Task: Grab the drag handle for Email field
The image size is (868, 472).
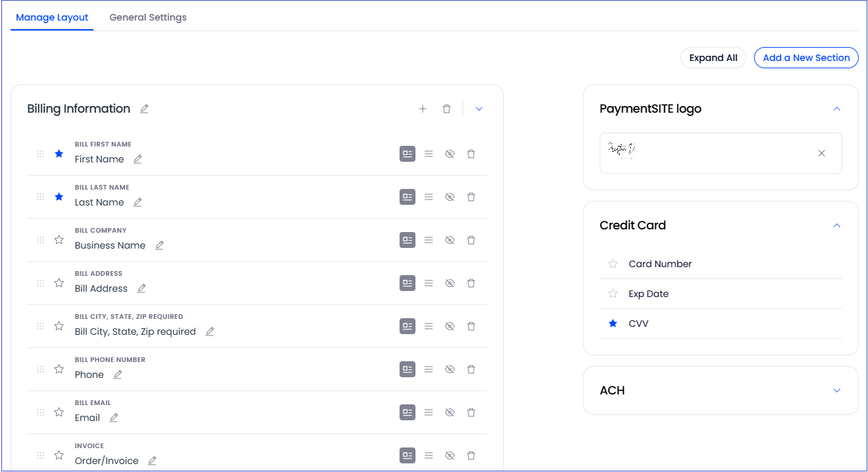Action: [x=40, y=412]
